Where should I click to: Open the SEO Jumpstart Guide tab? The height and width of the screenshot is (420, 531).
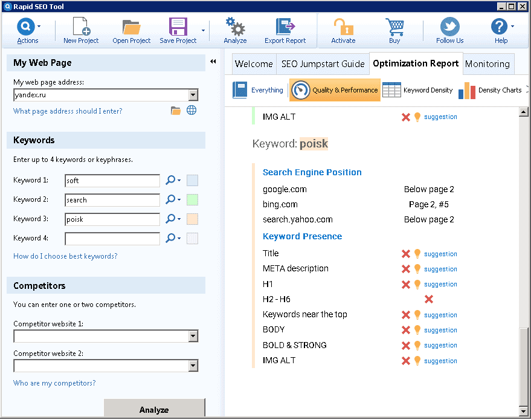tap(323, 64)
